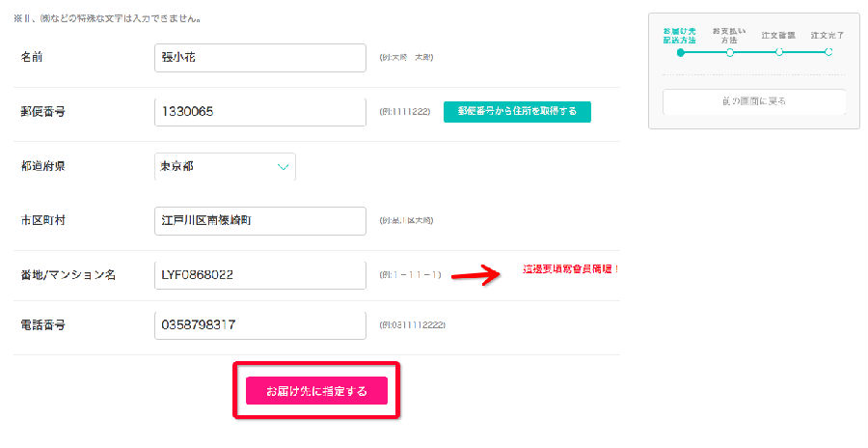Click the 電話番号 field with 0358798317
This screenshot has width=868, height=448.
point(260,325)
